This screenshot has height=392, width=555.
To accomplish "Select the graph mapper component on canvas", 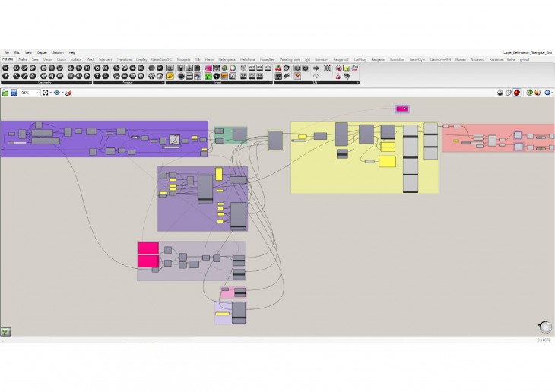I will coord(174,139).
